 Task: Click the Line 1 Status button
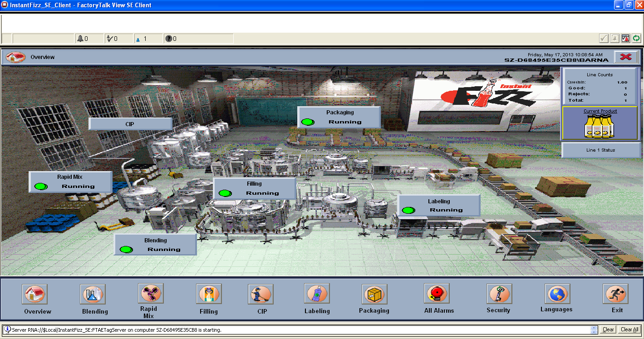601,150
